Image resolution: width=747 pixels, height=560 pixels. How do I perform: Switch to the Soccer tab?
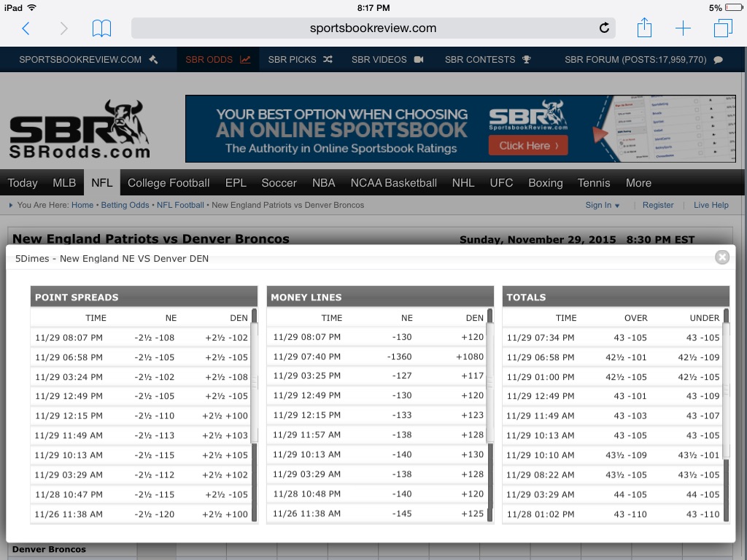click(279, 183)
